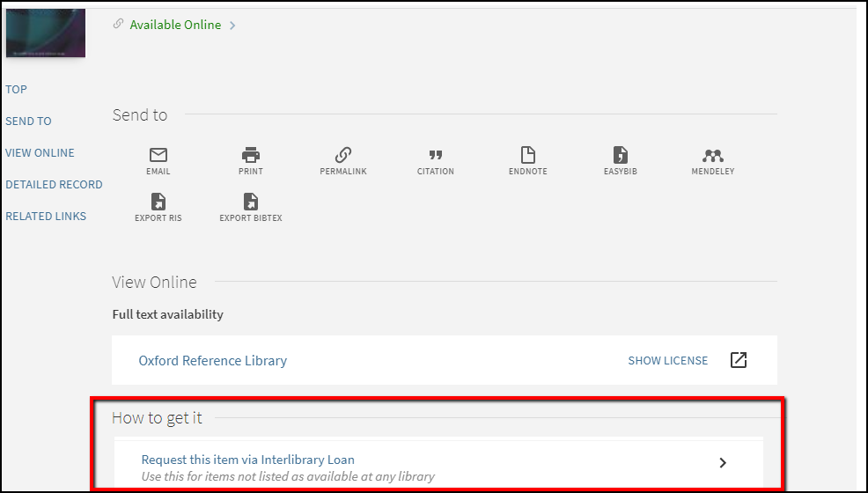Open the Citation quote icon

coord(435,156)
